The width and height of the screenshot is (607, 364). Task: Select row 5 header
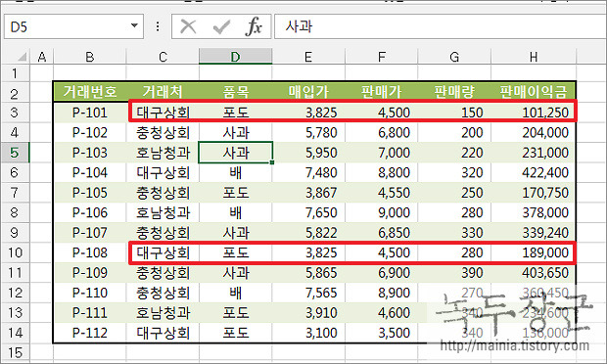15,153
